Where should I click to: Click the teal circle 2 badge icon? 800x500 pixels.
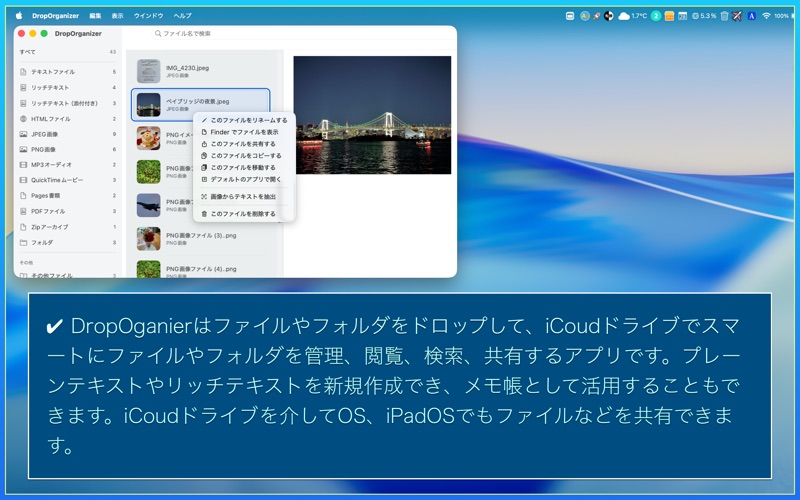point(656,16)
